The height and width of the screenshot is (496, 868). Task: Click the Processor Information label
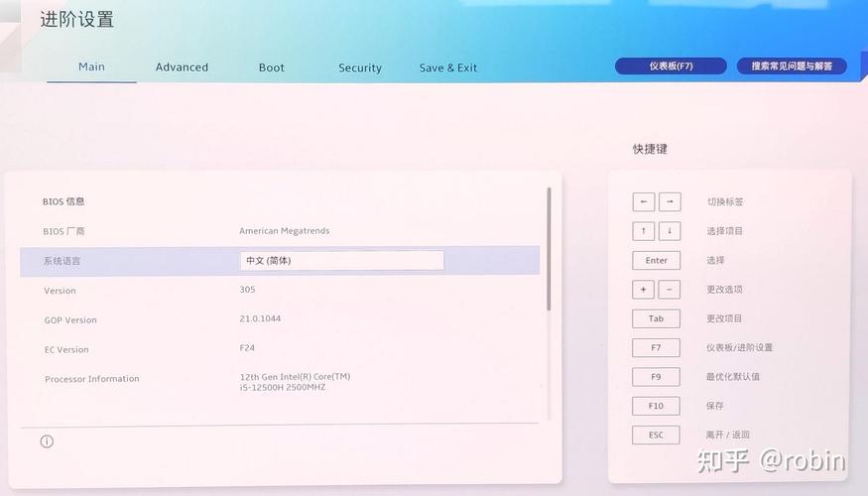point(92,379)
